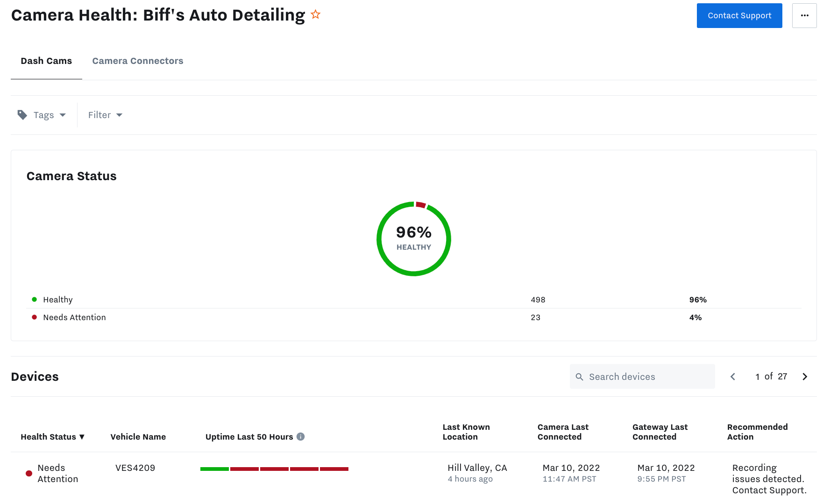This screenshot has height=504, width=823.
Task: Go to the next devices page
Action: click(x=805, y=377)
